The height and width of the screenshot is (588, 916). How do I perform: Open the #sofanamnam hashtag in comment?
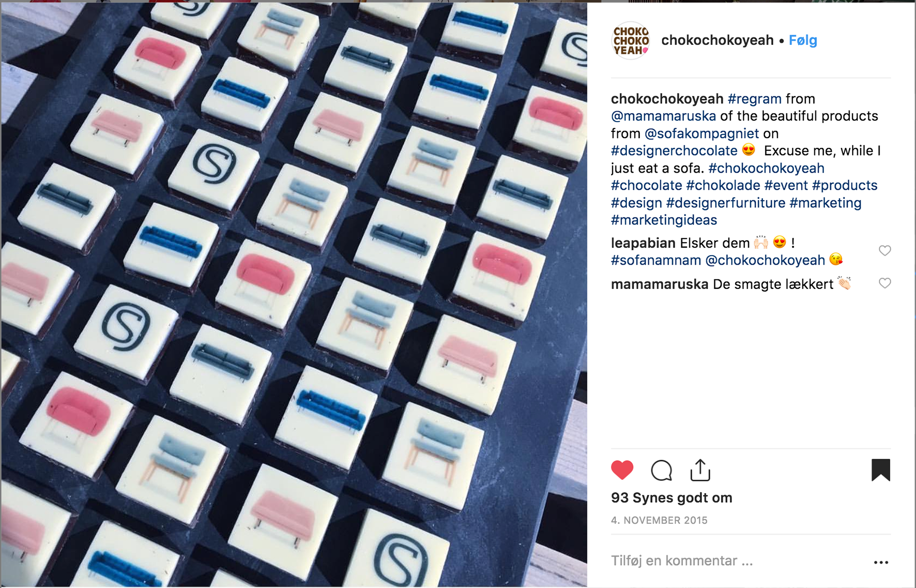pos(656,260)
